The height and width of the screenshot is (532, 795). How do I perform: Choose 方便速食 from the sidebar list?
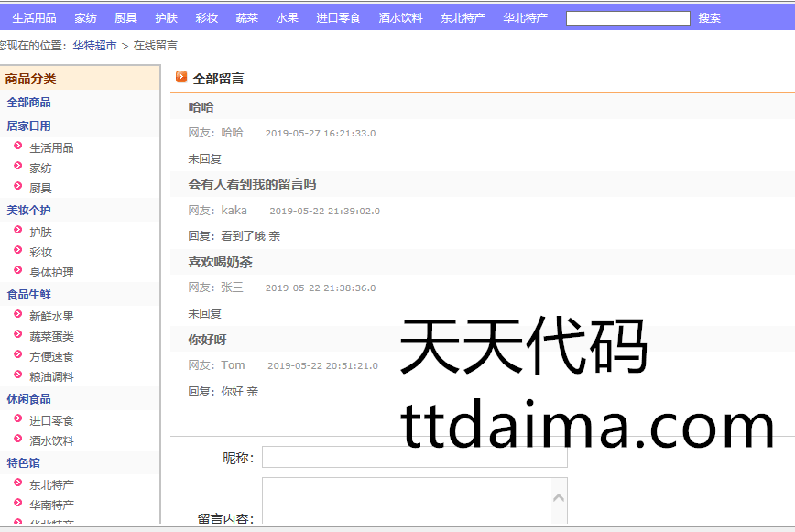51,357
